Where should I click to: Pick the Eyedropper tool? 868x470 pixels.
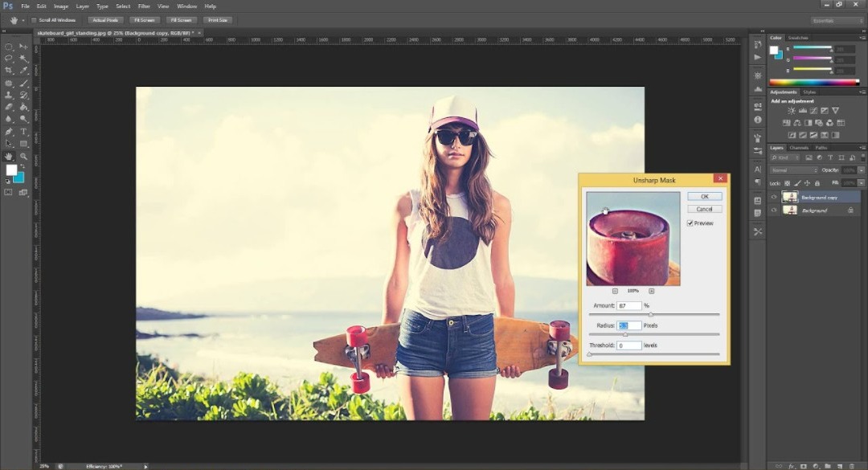pos(24,71)
